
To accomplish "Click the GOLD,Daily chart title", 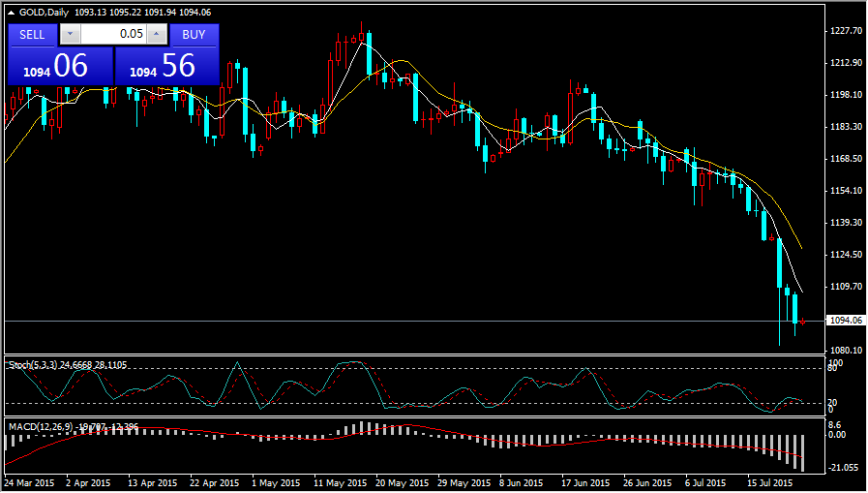I will [x=45, y=11].
